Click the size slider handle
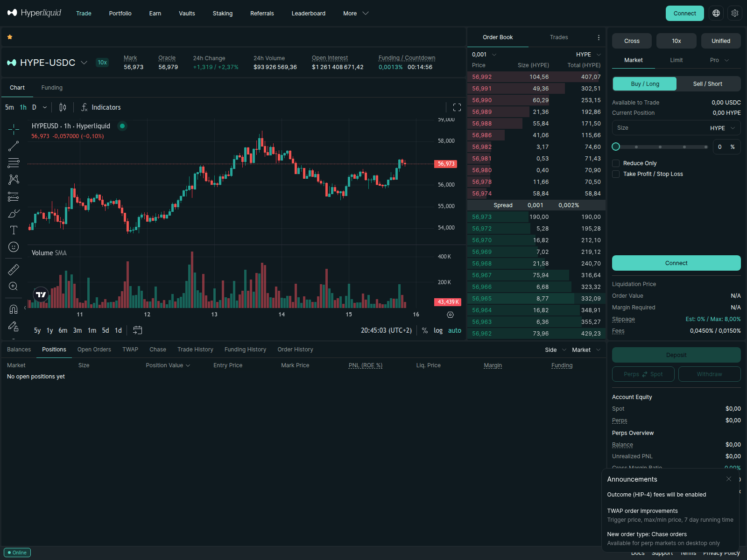747x560 pixels. coord(616,147)
